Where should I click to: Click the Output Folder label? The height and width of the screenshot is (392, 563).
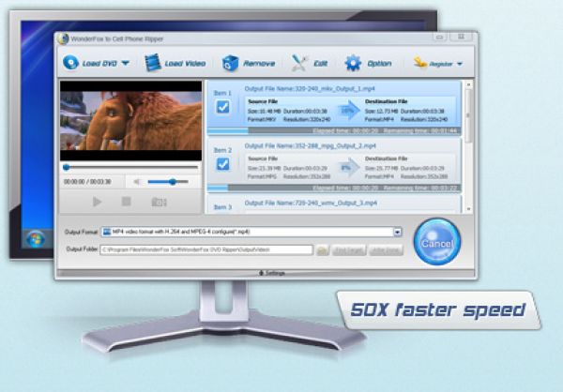click(x=83, y=249)
